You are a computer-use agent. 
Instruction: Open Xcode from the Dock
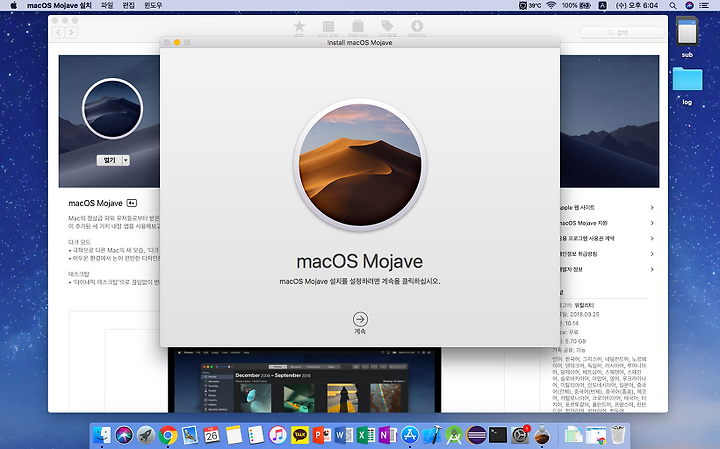[x=432, y=434]
